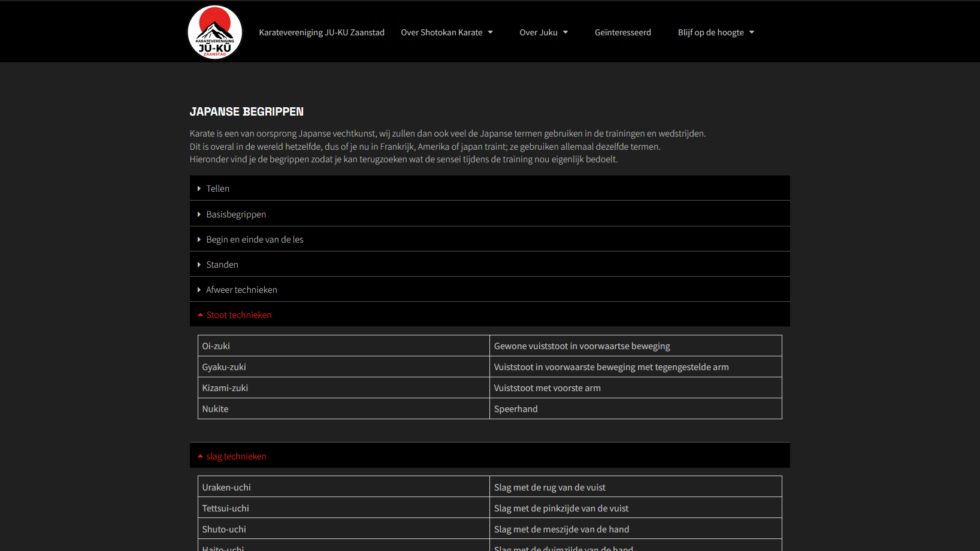This screenshot has height=551, width=980.
Task: Expand the Tellen section
Action: click(218, 189)
